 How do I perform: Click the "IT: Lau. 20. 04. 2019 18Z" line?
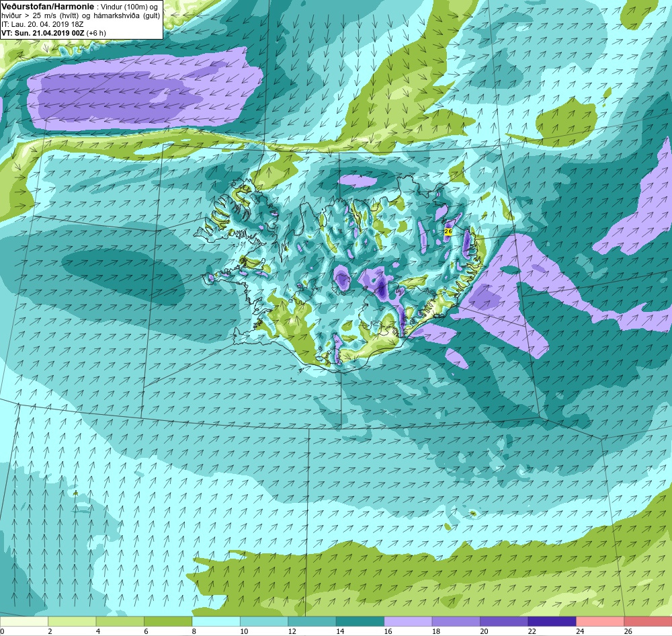42,24
